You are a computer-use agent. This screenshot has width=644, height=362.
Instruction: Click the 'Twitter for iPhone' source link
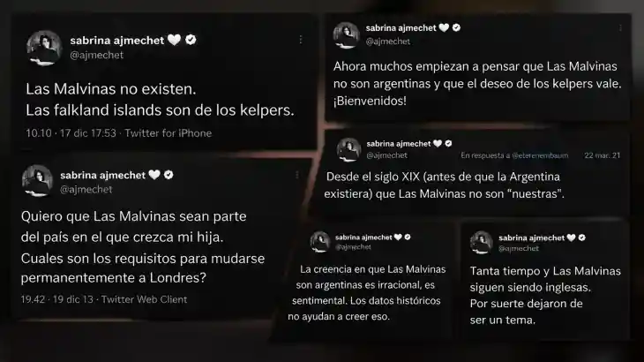(168, 133)
